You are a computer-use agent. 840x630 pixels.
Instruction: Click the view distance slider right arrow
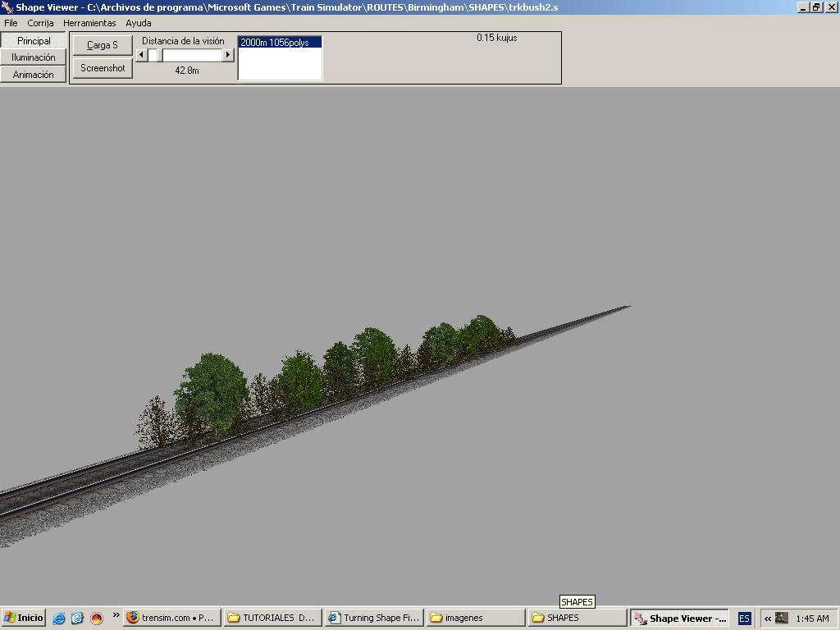pos(228,55)
